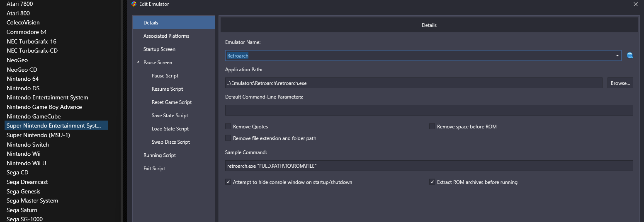Select Nintendo GameCube platform
Screen dimensions: 644x222
34,116
